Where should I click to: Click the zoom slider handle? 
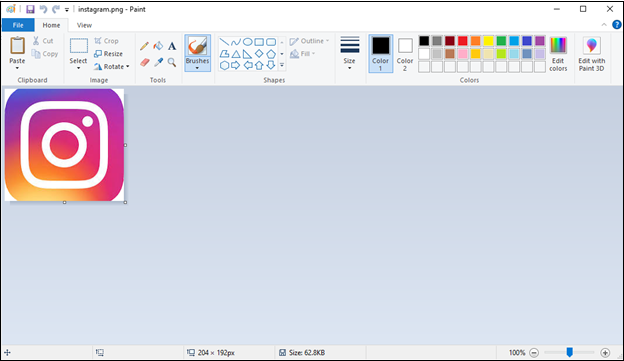click(x=569, y=352)
